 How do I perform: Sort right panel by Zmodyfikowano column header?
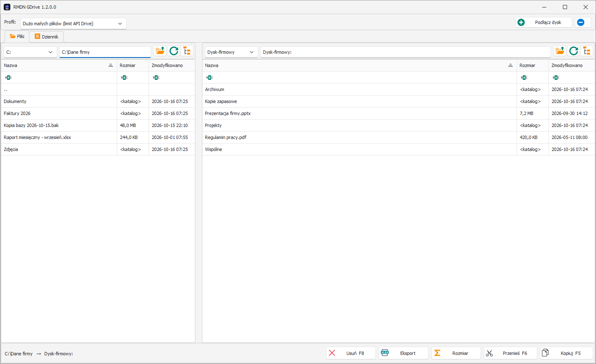point(571,65)
